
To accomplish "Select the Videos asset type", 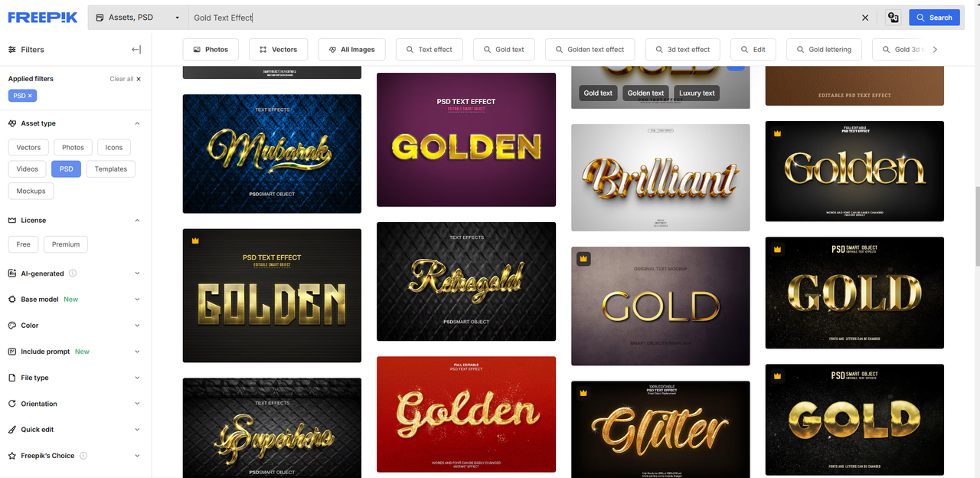I will [x=27, y=169].
